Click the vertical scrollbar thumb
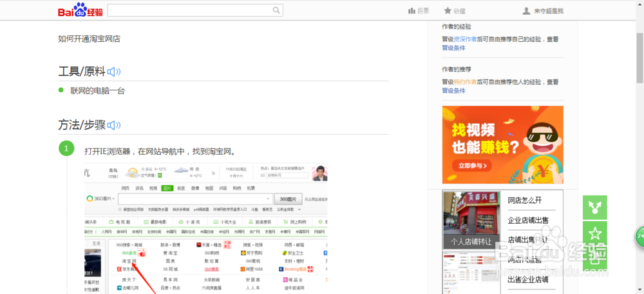Screen dimensions: 644x294 click(640, 57)
